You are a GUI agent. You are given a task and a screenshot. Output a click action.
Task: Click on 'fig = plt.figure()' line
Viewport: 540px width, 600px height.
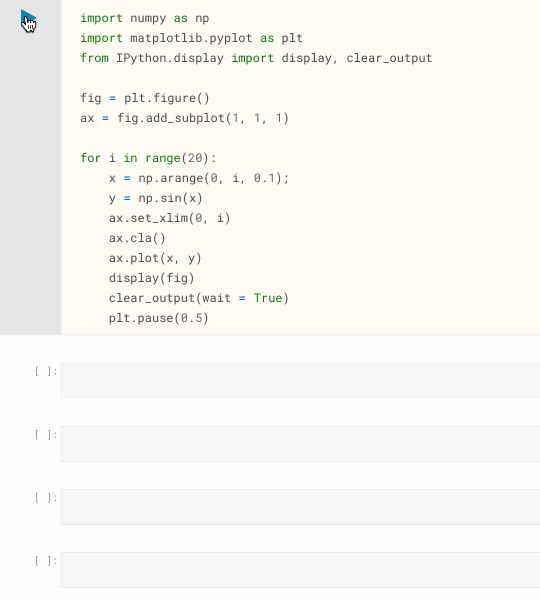click(x=145, y=98)
